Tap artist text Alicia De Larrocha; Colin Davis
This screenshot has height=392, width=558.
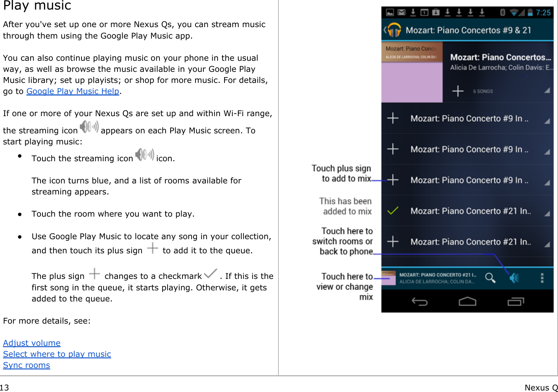coord(501,68)
